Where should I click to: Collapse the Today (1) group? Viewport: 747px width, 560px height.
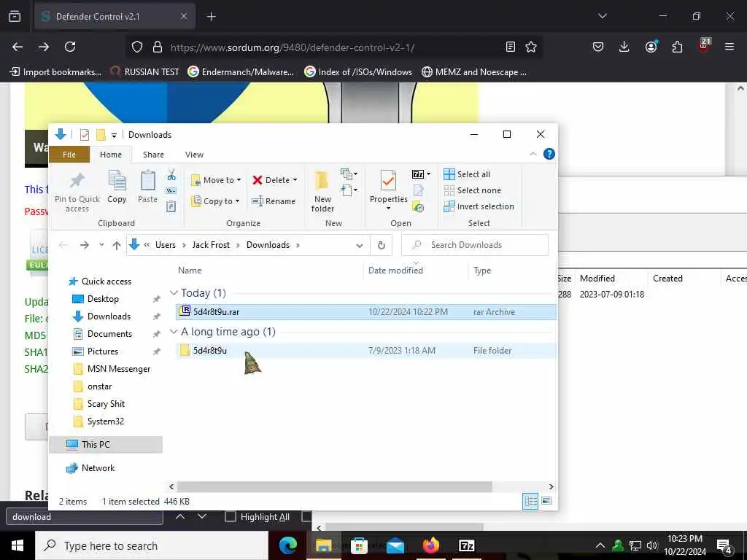click(x=174, y=293)
